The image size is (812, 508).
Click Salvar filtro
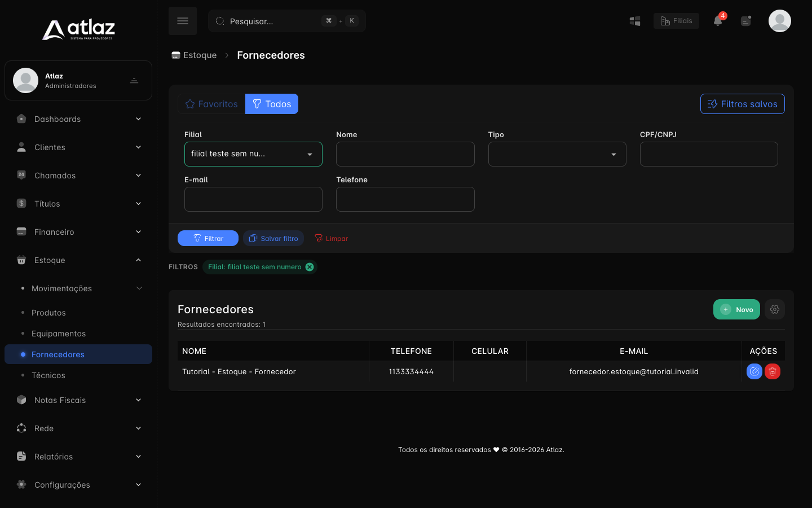point(273,238)
